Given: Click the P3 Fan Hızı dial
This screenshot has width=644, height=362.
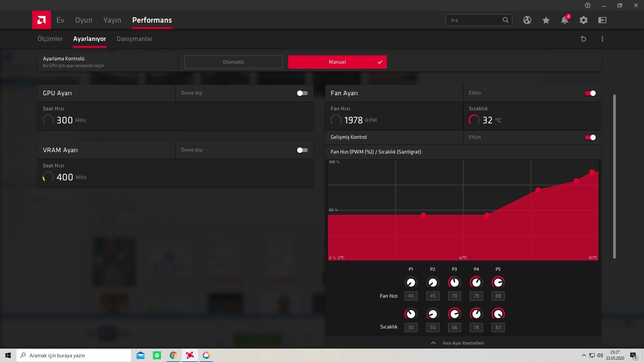Looking at the screenshot, I should pyautogui.click(x=454, y=283).
